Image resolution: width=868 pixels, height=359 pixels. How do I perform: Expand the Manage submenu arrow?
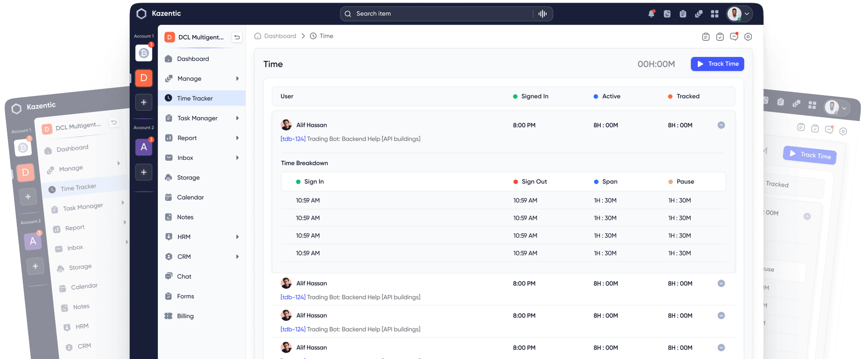[x=237, y=79]
